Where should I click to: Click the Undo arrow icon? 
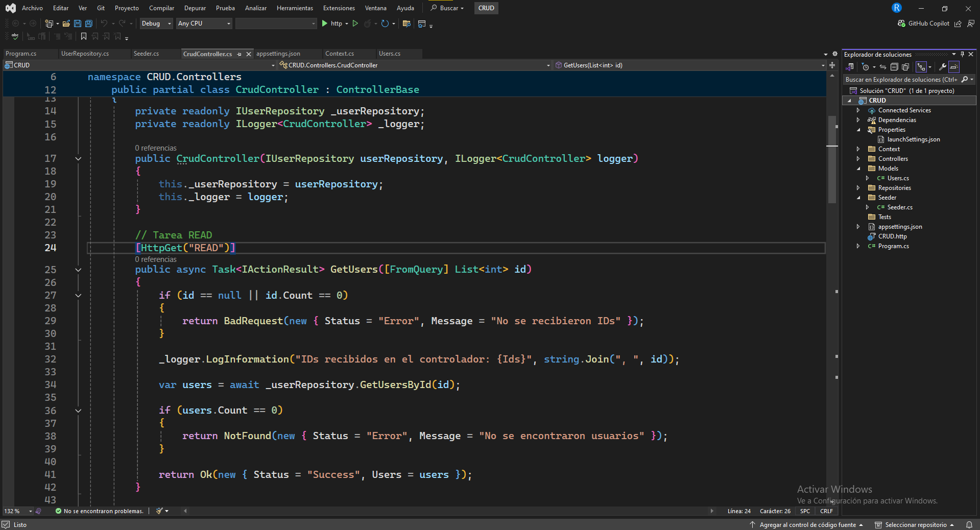(x=104, y=23)
